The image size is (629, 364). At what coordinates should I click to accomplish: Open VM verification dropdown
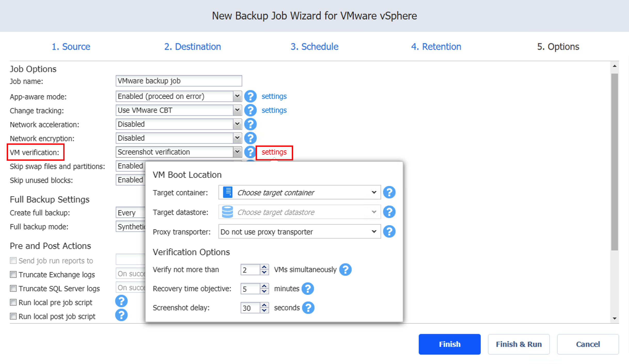tap(179, 152)
